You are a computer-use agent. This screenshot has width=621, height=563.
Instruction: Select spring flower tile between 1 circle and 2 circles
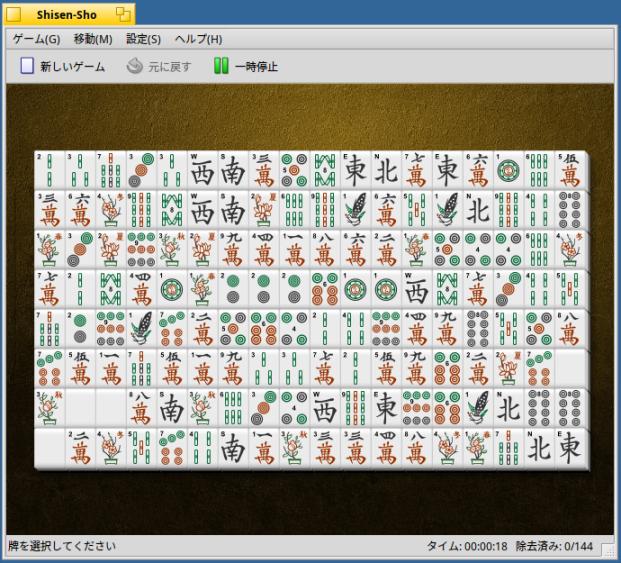(202, 289)
